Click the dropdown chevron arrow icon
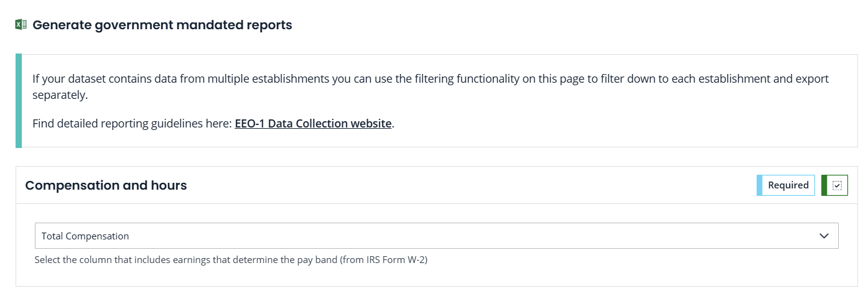Viewport: 868px width, 296px height. click(824, 236)
